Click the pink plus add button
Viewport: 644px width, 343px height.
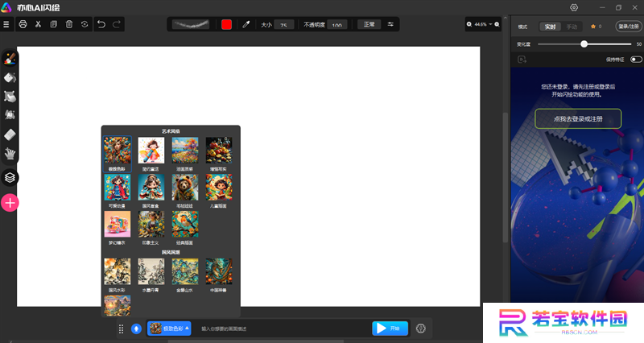(x=10, y=203)
